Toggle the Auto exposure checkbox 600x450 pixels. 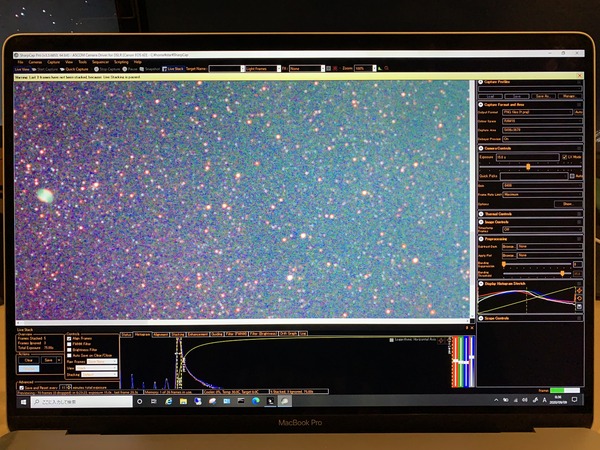[572, 176]
